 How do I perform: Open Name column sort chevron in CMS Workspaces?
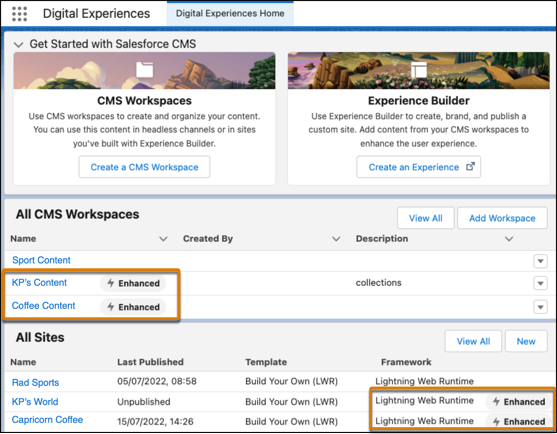163,239
